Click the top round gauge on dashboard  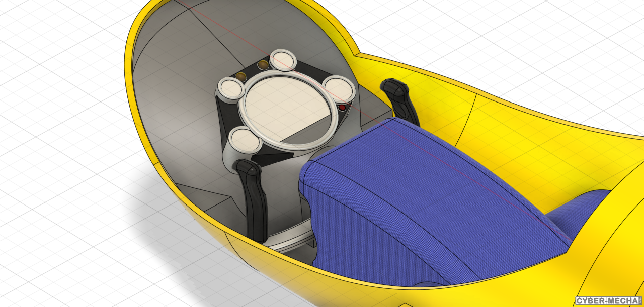tap(283, 61)
